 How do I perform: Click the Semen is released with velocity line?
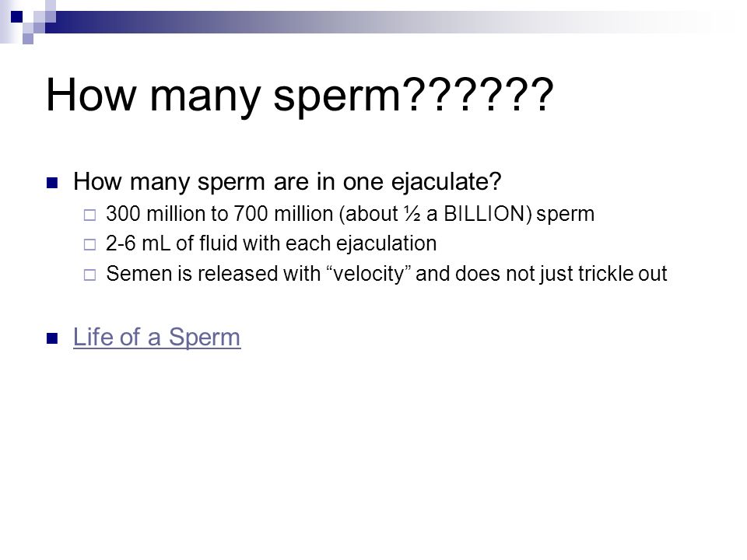pos(387,274)
